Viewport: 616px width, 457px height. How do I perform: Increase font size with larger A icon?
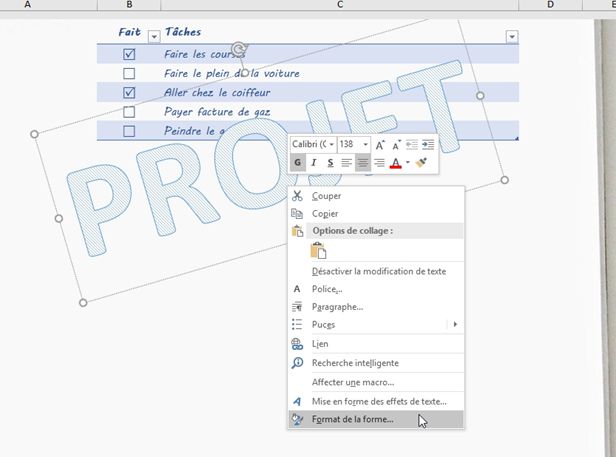(381, 144)
